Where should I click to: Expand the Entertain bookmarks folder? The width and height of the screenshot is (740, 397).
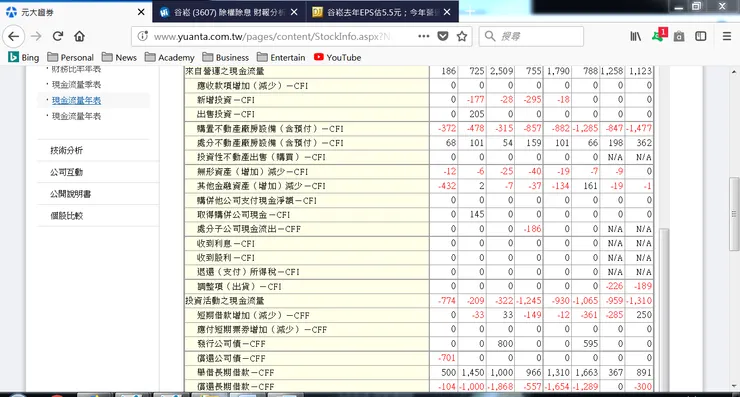click(x=281, y=58)
